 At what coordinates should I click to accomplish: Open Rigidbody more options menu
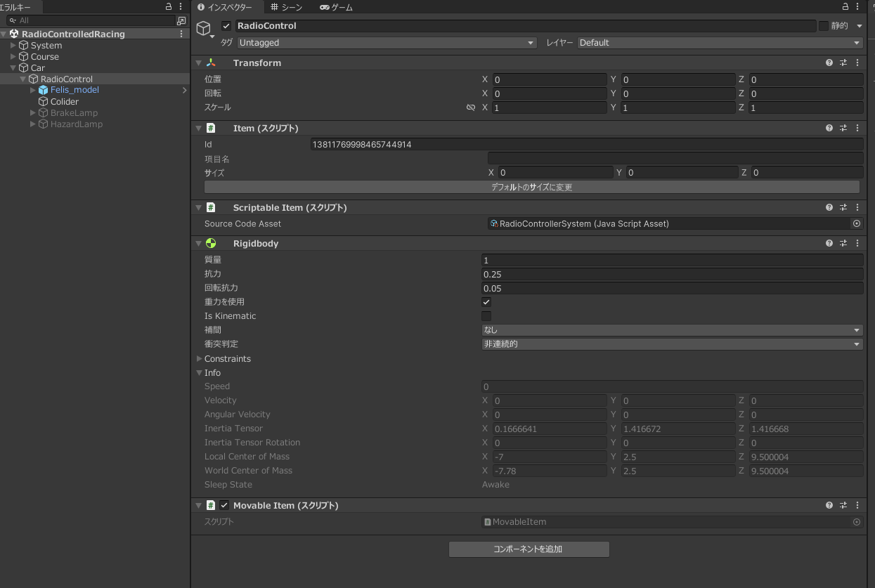coord(857,243)
